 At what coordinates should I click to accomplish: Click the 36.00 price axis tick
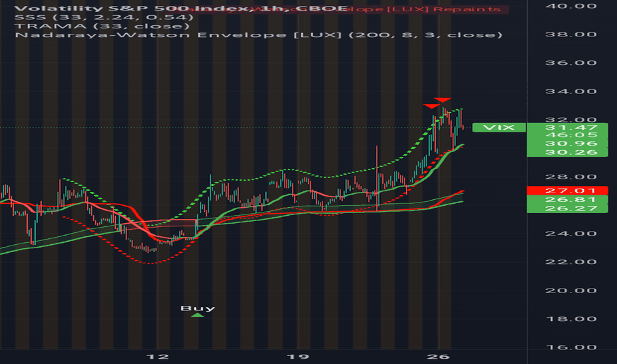pyautogui.click(x=571, y=63)
